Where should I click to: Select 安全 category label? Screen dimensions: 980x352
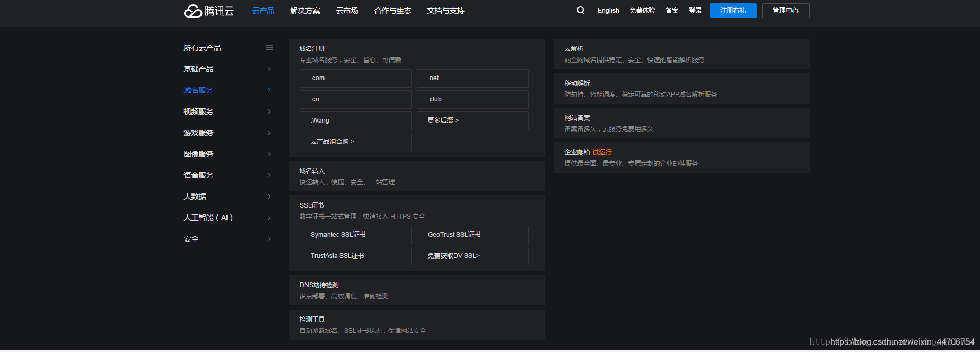191,239
